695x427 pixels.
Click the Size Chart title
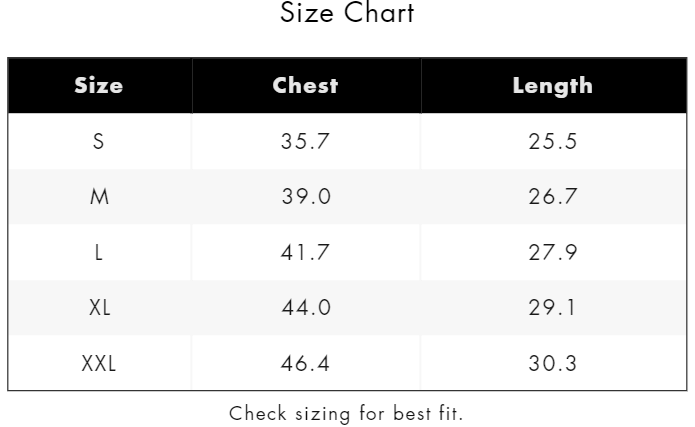(x=347, y=12)
